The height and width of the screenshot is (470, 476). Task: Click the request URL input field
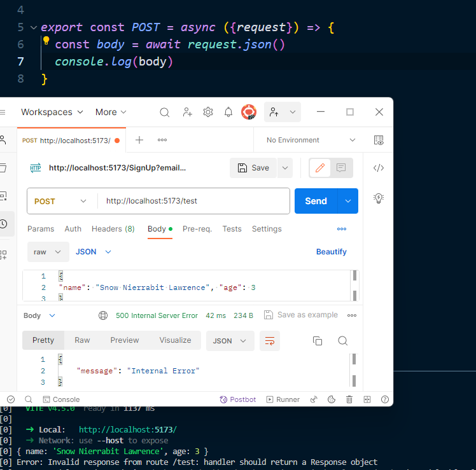(193, 201)
